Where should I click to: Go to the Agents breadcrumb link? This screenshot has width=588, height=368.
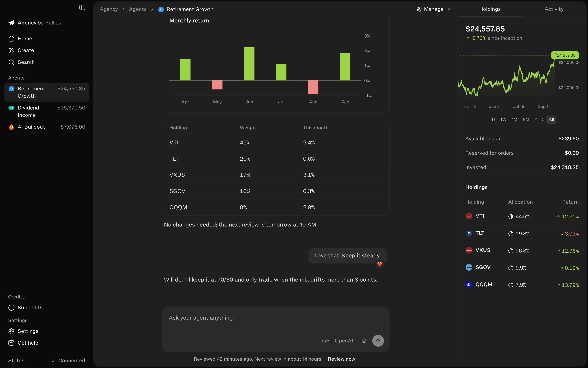[138, 9]
